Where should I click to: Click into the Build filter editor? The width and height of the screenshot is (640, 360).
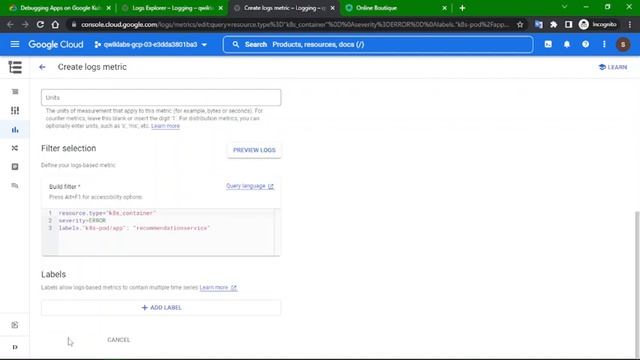161,232
